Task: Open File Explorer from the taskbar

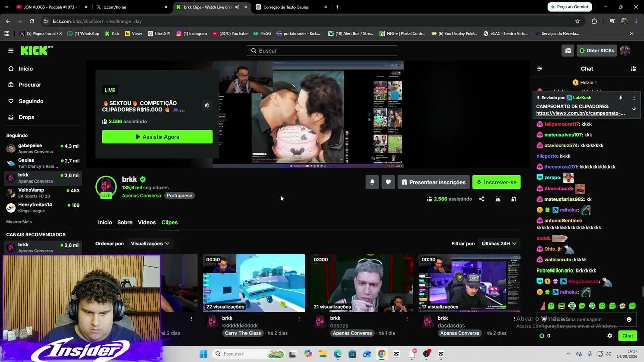Action: [323, 354]
